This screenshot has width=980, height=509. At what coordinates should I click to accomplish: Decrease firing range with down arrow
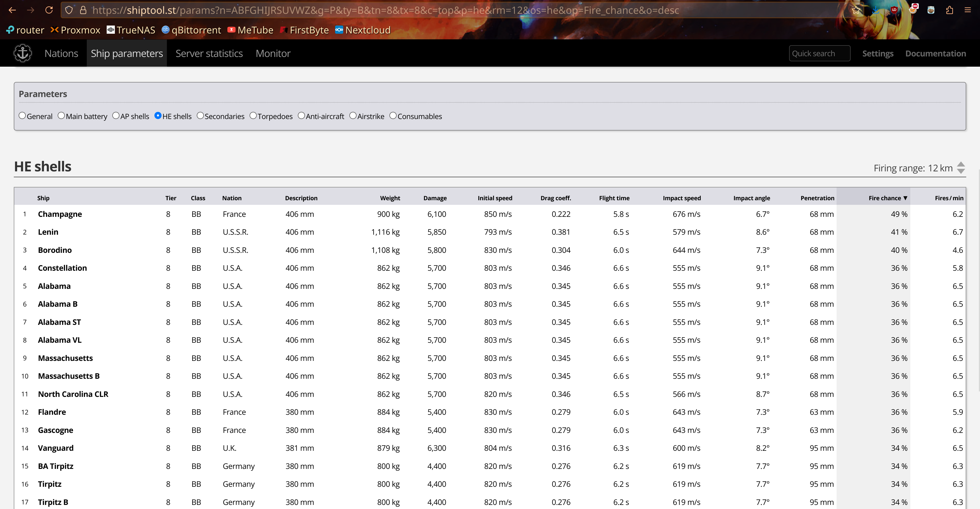point(961,171)
